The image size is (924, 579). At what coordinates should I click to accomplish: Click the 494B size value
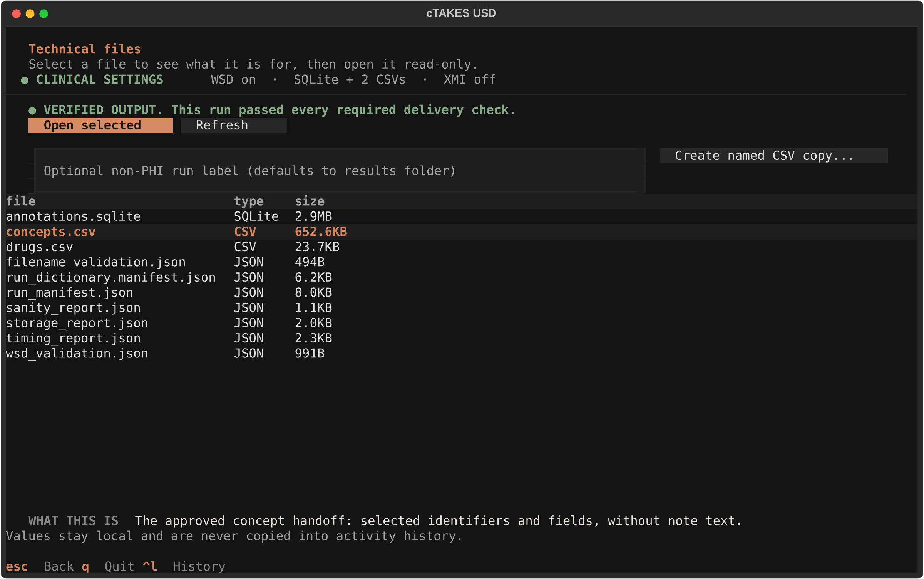coord(310,262)
